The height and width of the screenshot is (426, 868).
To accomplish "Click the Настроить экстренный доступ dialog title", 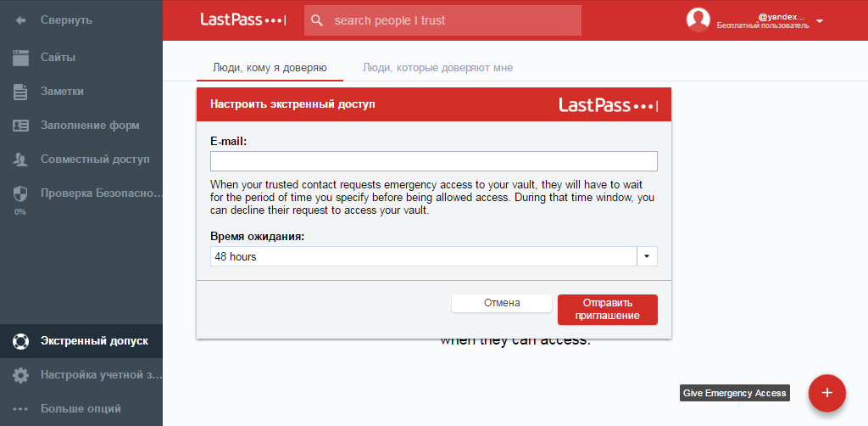I will pos(292,104).
